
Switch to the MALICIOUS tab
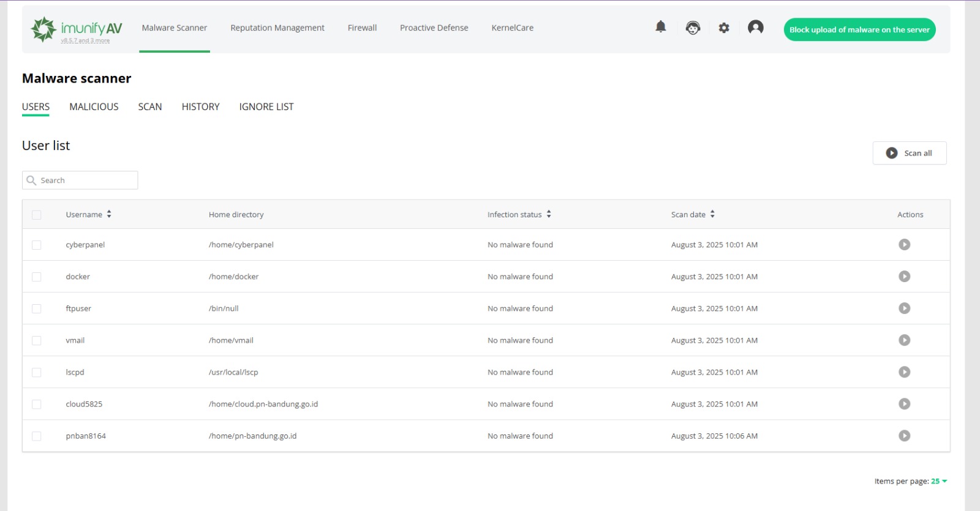94,106
